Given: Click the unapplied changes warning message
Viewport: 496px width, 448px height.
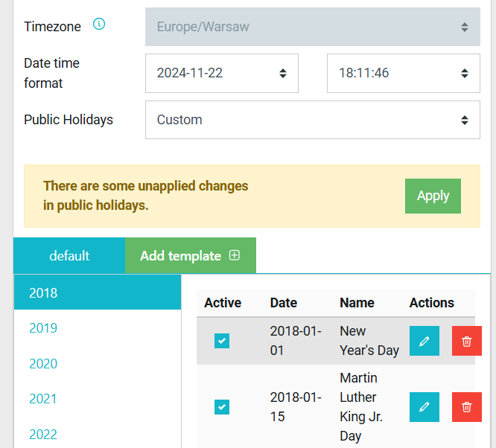Looking at the screenshot, I should [x=145, y=196].
